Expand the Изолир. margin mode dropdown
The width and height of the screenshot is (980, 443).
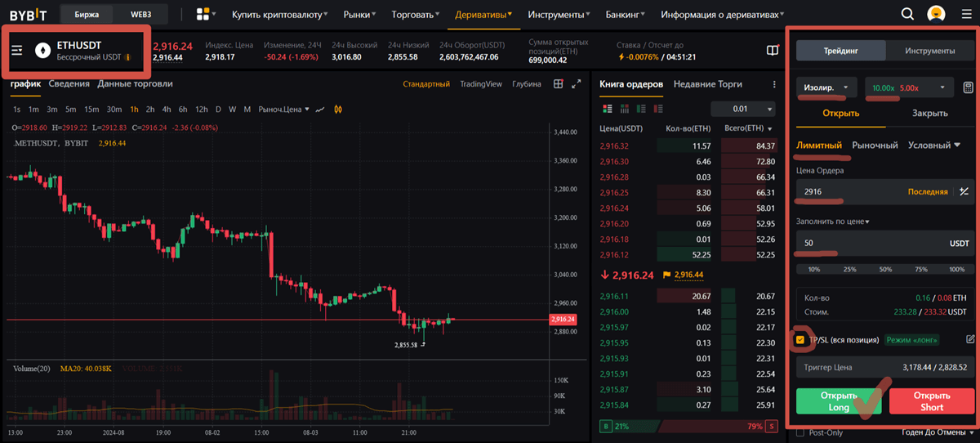(826, 87)
